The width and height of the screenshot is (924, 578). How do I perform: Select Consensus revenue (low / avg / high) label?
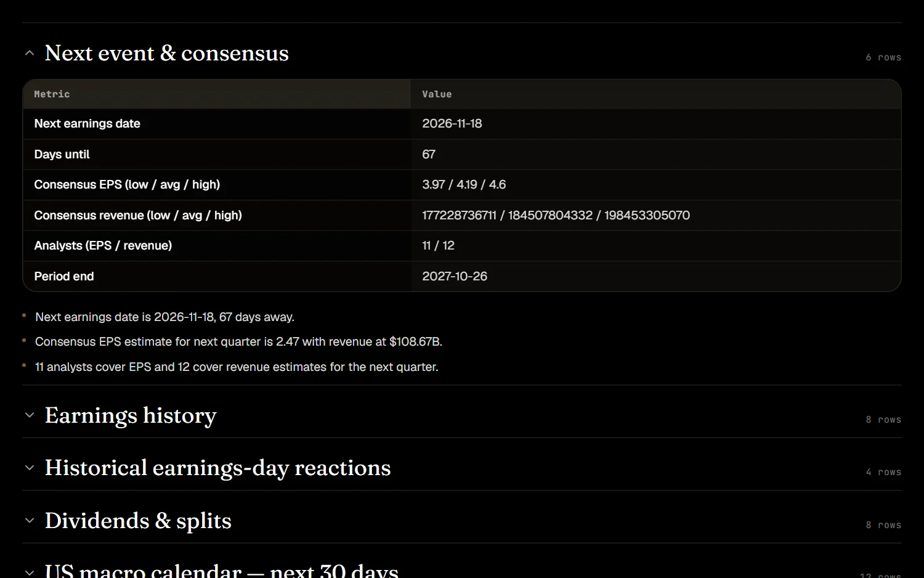pos(138,216)
